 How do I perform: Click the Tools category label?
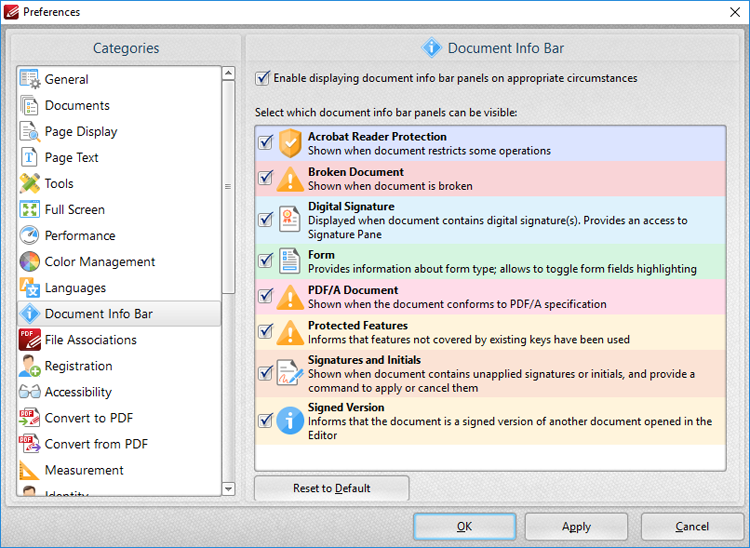59,184
